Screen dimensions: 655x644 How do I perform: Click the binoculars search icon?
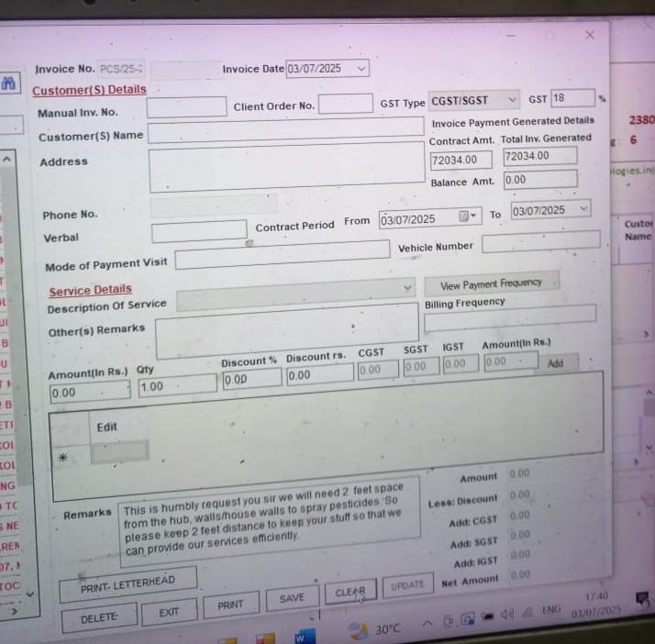coord(9,83)
